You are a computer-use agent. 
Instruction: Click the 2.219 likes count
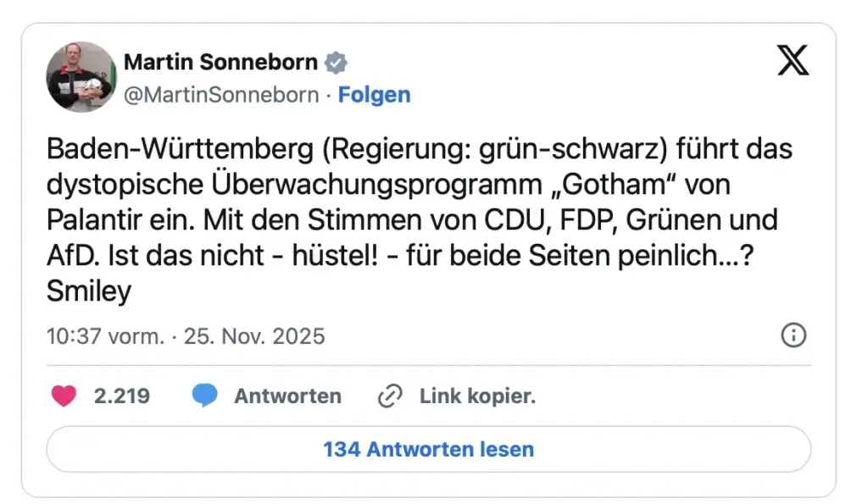pos(122,396)
